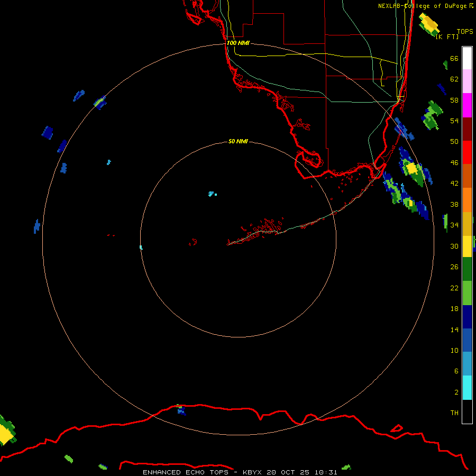Click the light green swatch below 22
Viewport: 476px width, 476px height.
click(467, 293)
